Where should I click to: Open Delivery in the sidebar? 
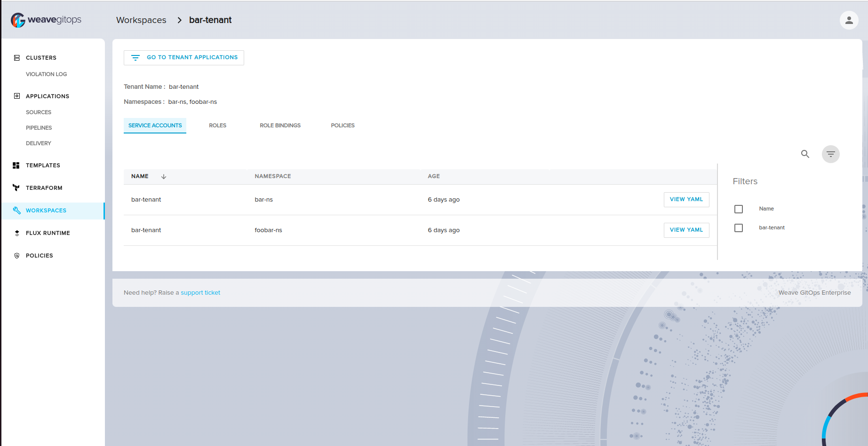pyautogui.click(x=39, y=143)
